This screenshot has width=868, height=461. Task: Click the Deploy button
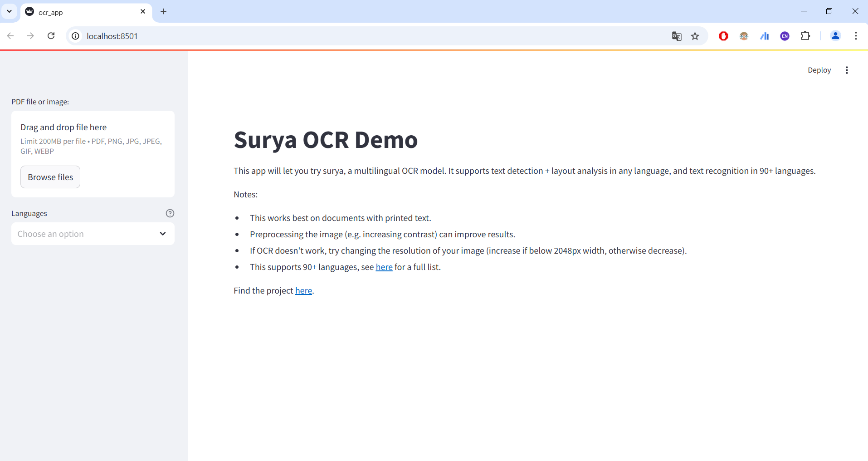point(819,70)
